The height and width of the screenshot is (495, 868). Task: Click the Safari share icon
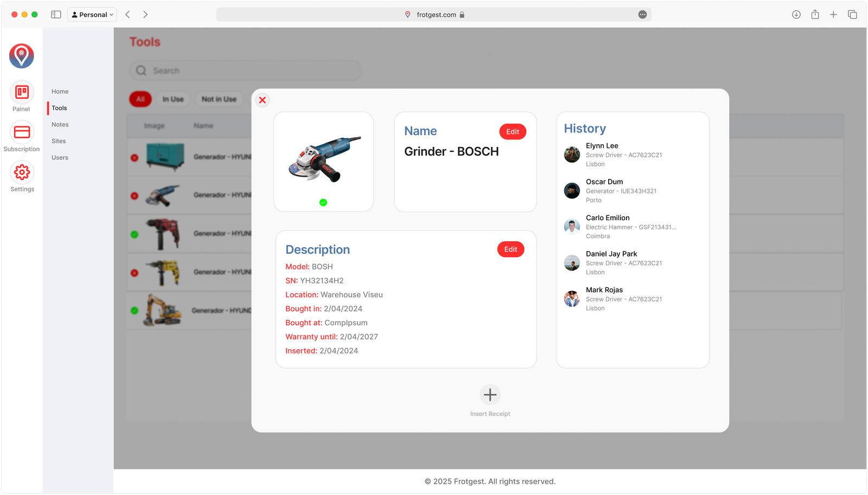pyautogui.click(x=815, y=15)
